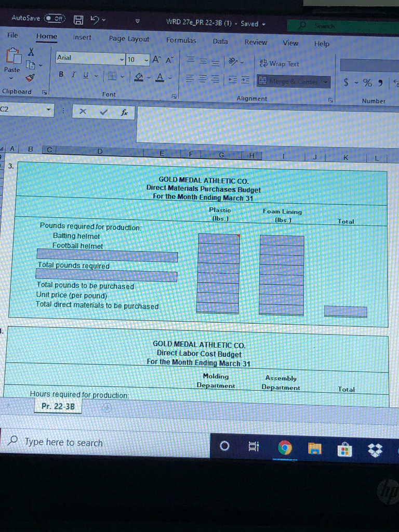Open the Name Box dropdown arrow

pos(49,110)
